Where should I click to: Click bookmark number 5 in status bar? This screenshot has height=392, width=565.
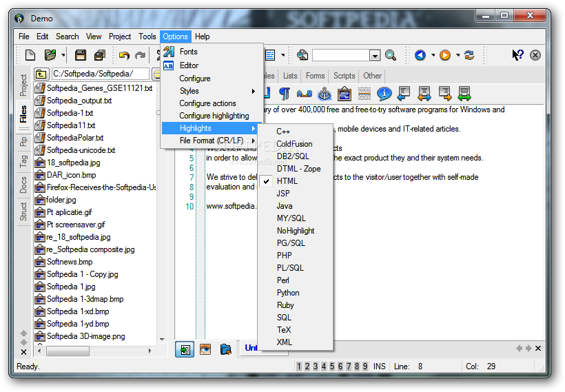(x=332, y=367)
